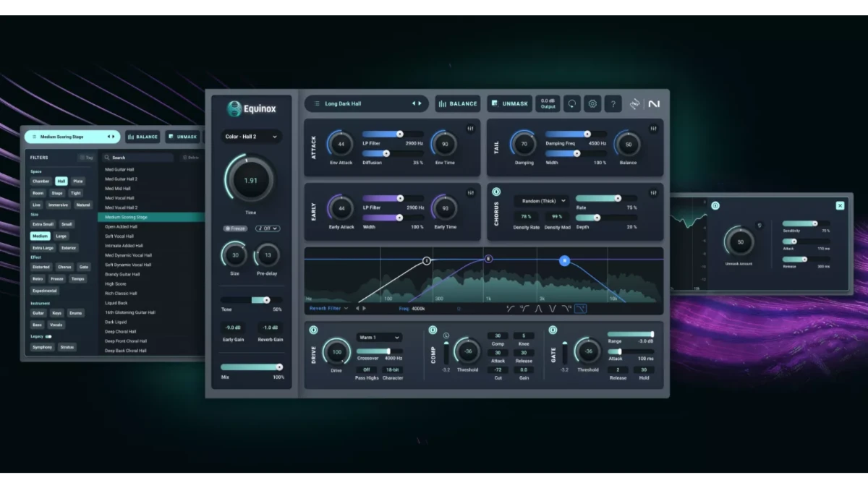Image resolution: width=868 pixels, height=488 pixels.
Task: Open the Warm 1 drive type dropdown
Action: point(379,337)
